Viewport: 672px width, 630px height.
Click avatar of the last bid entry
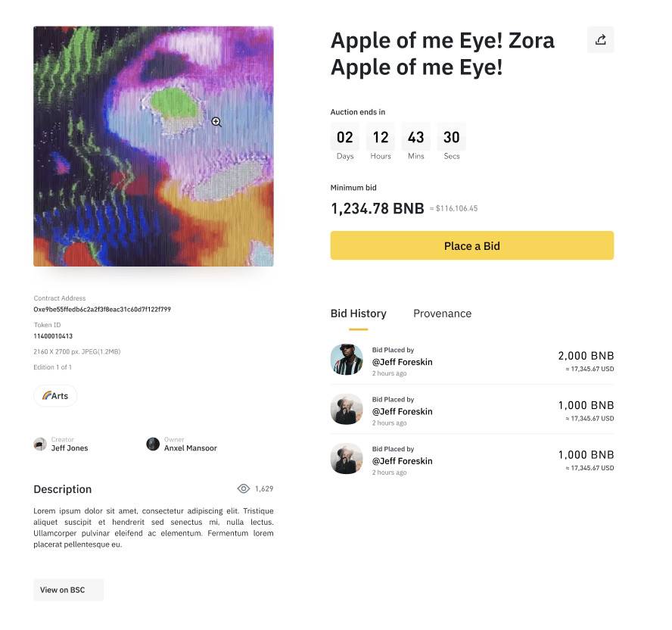(347, 458)
